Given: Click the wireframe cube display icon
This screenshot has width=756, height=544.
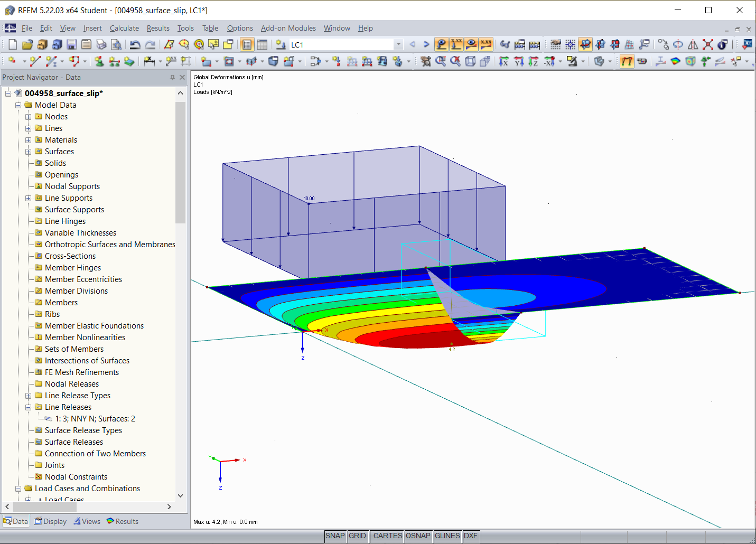Looking at the screenshot, I should pos(470,61).
